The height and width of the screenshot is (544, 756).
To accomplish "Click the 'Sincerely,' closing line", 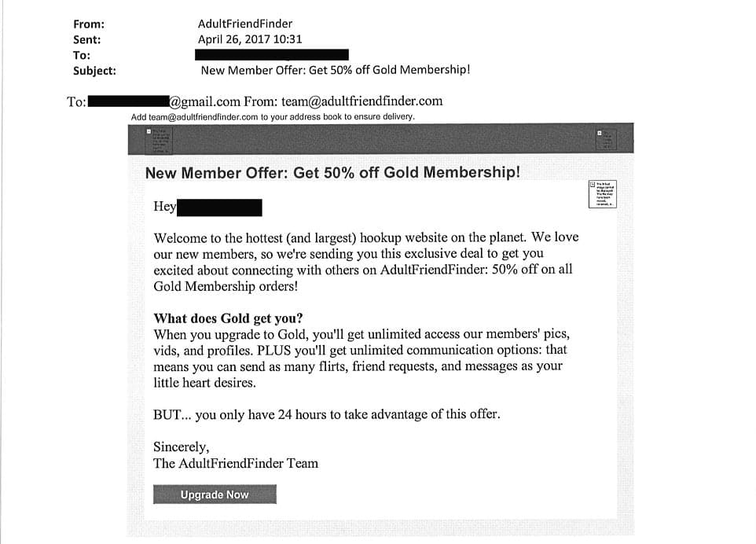I will click(x=182, y=447).
